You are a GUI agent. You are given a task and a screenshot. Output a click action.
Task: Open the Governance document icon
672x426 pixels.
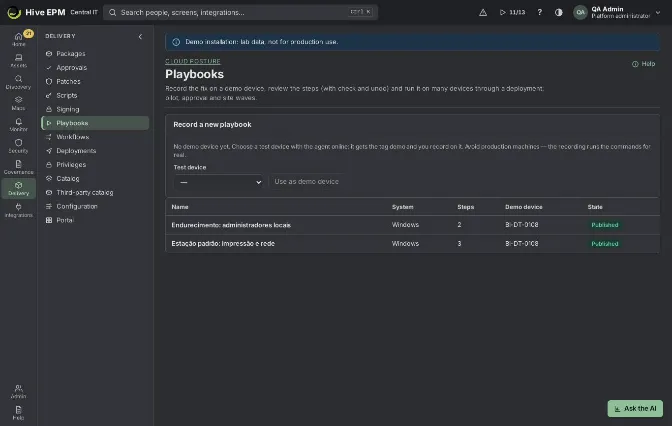tap(18, 167)
